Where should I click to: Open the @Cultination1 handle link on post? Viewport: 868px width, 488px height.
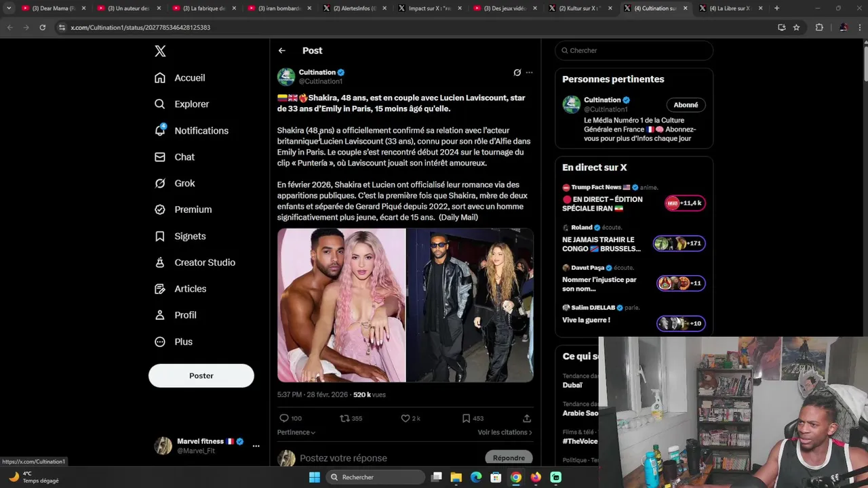click(x=321, y=81)
